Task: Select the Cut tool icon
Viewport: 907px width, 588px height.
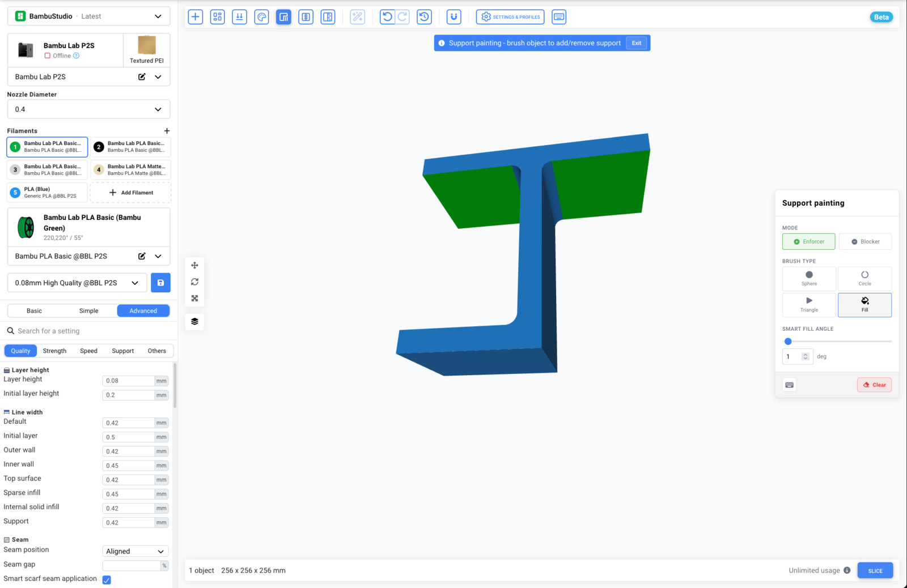Action: [x=328, y=17]
